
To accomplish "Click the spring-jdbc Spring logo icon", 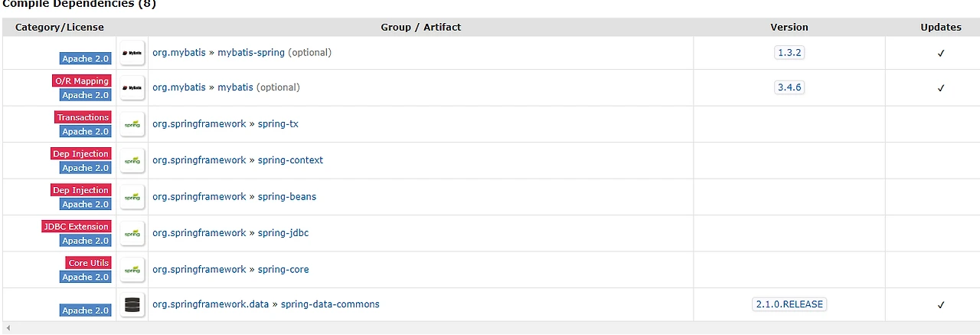I will click(132, 233).
